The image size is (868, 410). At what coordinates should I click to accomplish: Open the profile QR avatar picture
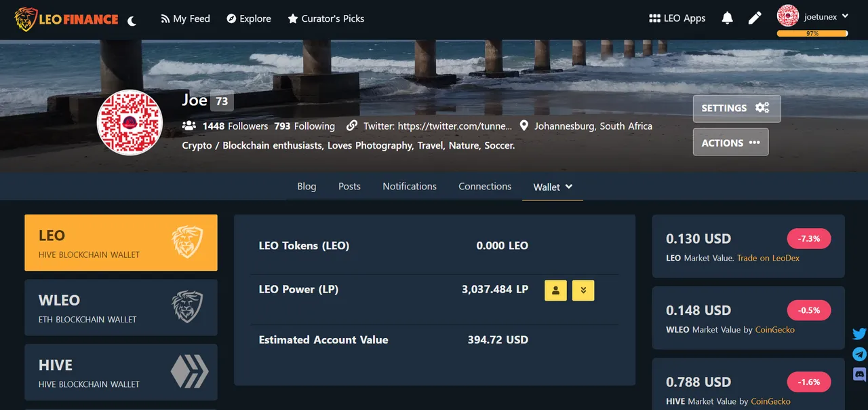pyautogui.click(x=130, y=123)
